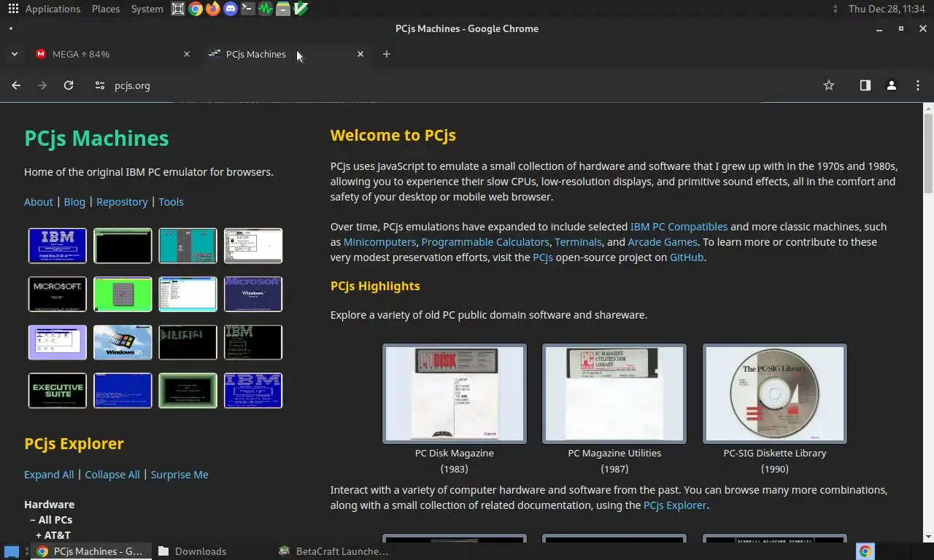The image size is (934, 560).
Task: Close the MEGA tab
Action: point(187,54)
